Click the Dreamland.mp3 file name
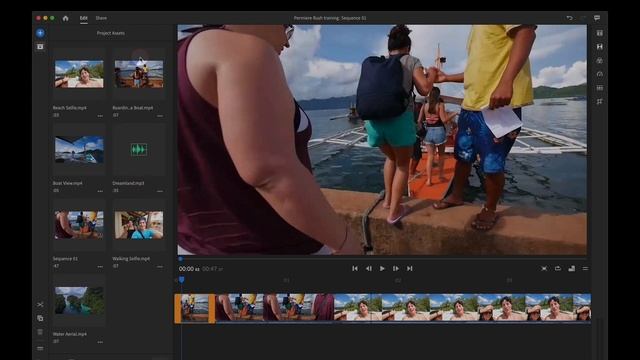Image resolution: width=640 pixels, height=360 pixels. (x=128, y=183)
